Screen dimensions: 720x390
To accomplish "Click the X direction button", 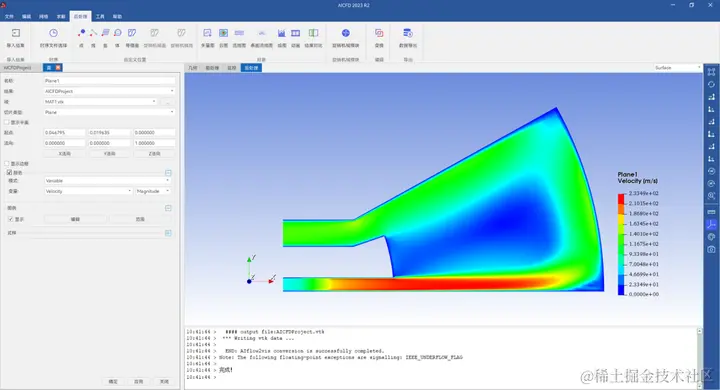I will 65,153.
